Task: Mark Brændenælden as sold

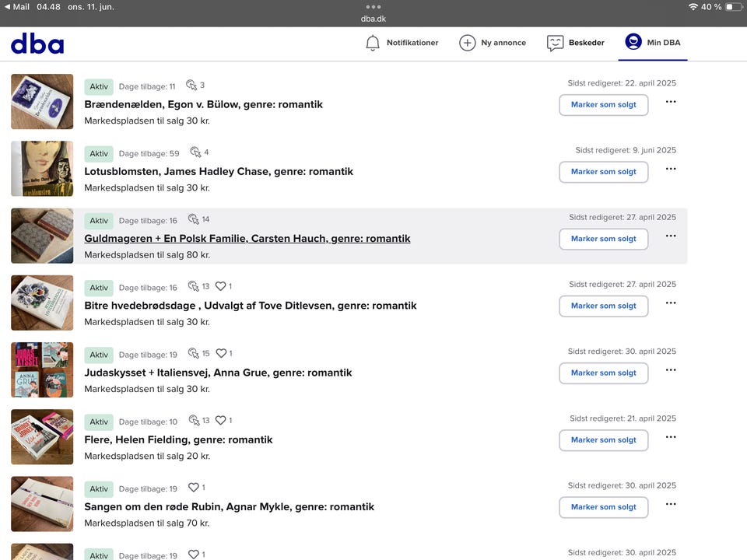Action: (x=604, y=105)
